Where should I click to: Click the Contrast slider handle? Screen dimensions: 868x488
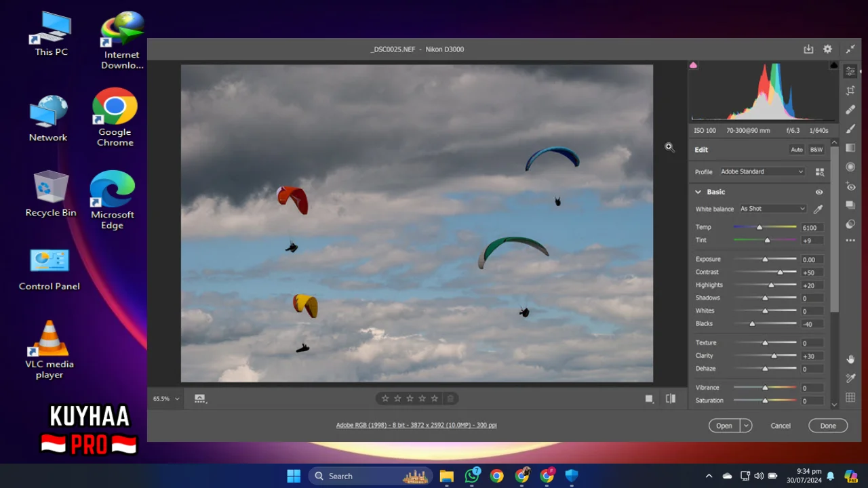click(x=781, y=272)
